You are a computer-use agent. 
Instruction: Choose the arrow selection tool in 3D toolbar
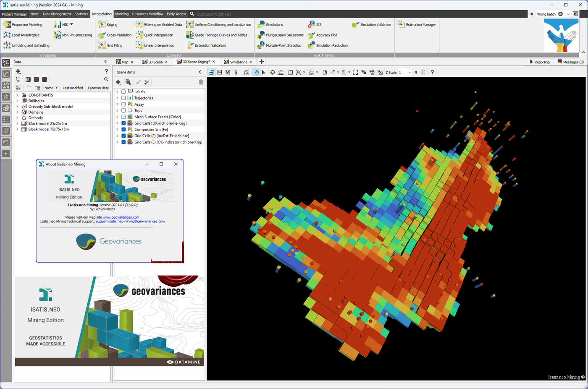coord(264,72)
